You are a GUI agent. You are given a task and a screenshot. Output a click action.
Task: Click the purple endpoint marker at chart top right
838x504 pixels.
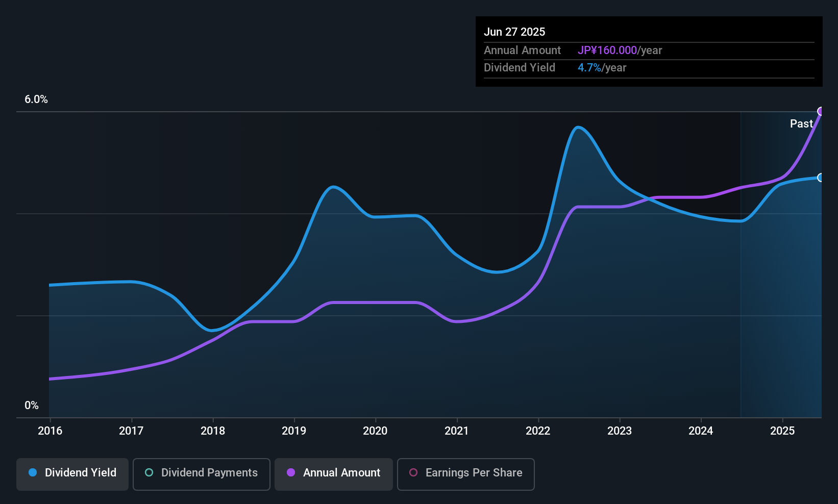click(x=821, y=111)
